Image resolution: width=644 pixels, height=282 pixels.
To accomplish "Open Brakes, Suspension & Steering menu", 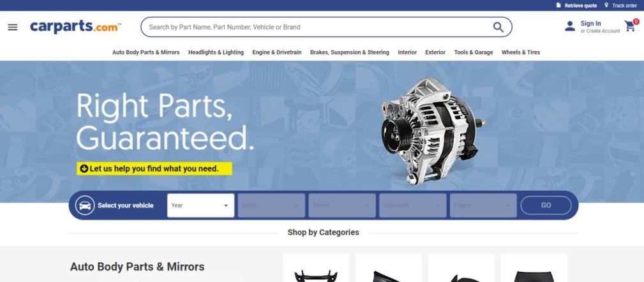I will point(350,52).
